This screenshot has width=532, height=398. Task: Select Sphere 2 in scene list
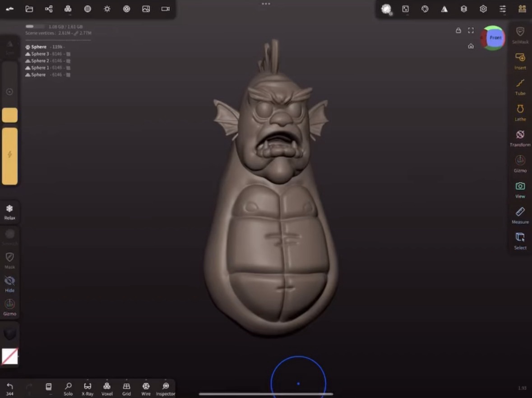pyautogui.click(x=40, y=60)
